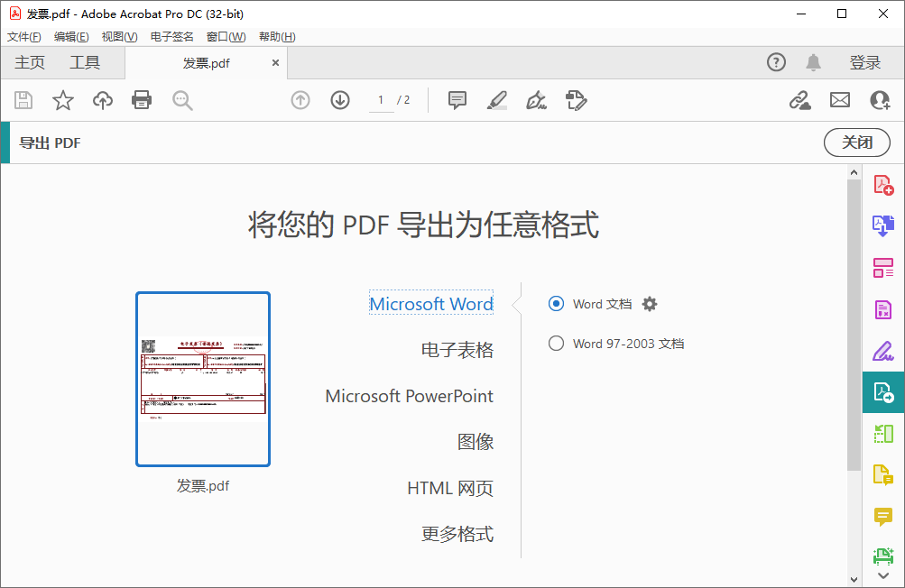Open the 窗口(W) menu
905x588 pixels.
pyautogui.click(x=226, y=37)
